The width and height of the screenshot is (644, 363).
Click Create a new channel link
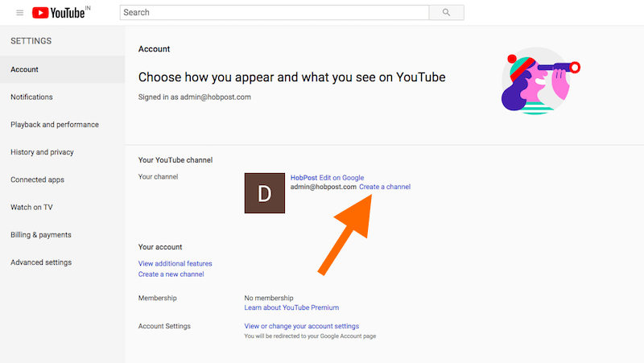point(171,274)
